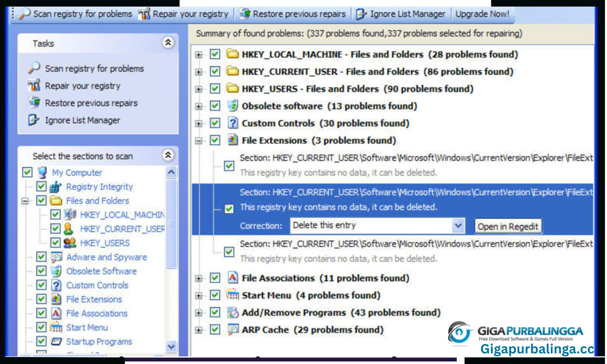
Task: Click folder icon of HKEY_LOCAL_MACHINE results row
Action: pyautogui.click(x=232, y=54)
